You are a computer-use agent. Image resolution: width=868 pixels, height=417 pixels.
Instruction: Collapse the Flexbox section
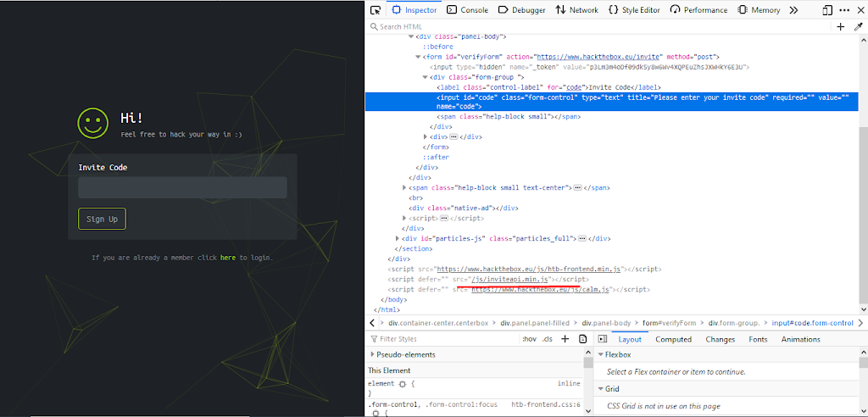tap(600, 354)
